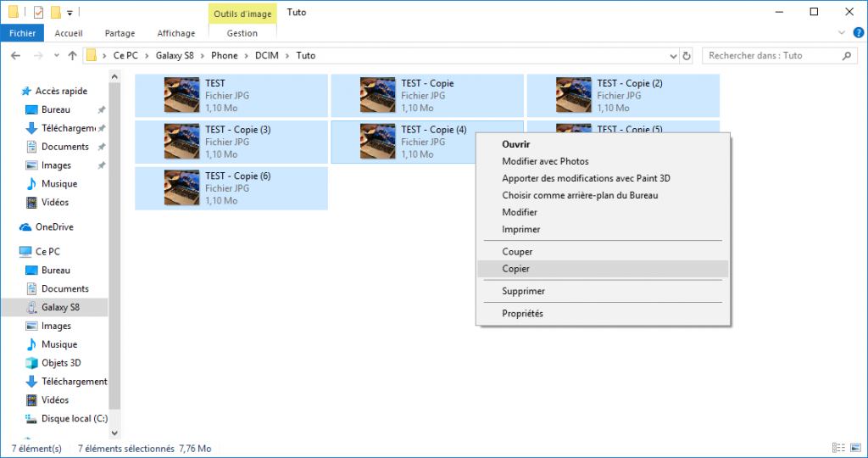Open recent locations dropdown next to Forward
This screenshot has height=458, width=868.
click(56, 56)
